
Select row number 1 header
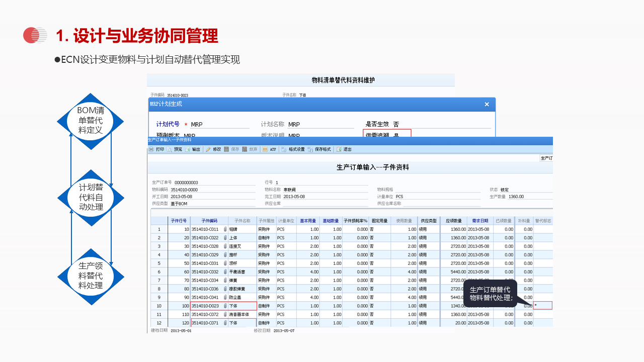(159, 229)
